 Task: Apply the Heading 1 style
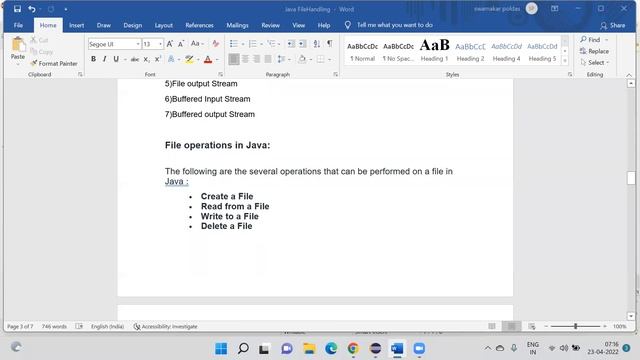click(434, 50)
